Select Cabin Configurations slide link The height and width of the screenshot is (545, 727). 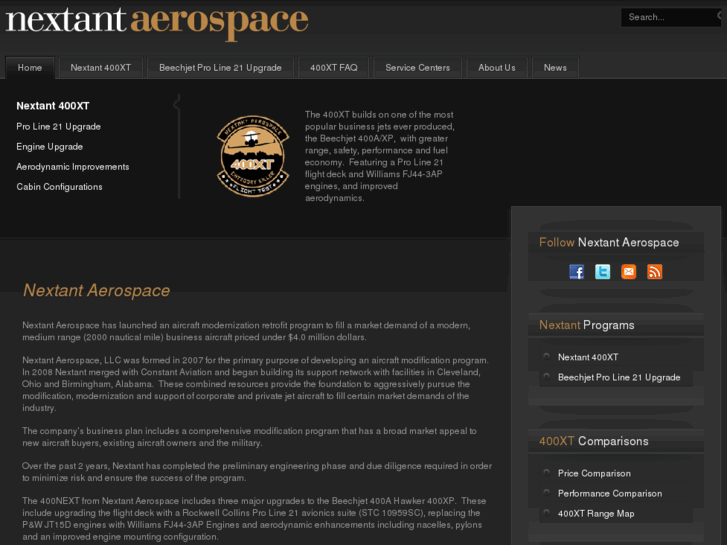coord(59,186)
